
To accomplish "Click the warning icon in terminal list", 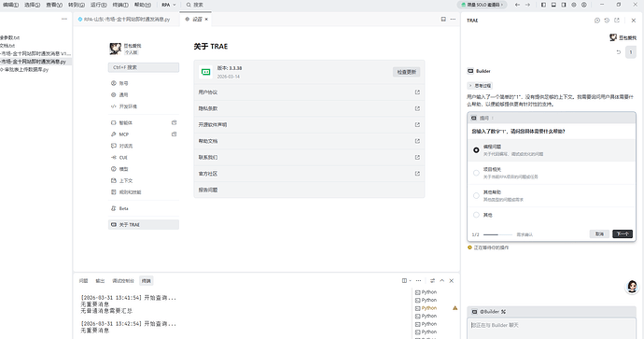I will [455, 308].
